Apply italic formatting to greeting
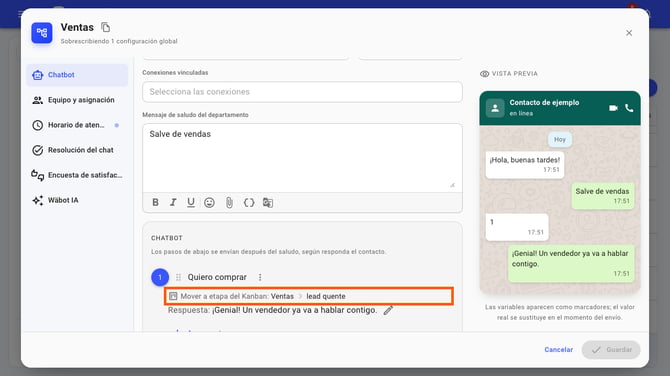The image size is (670, 376). (x=173, y=203)
